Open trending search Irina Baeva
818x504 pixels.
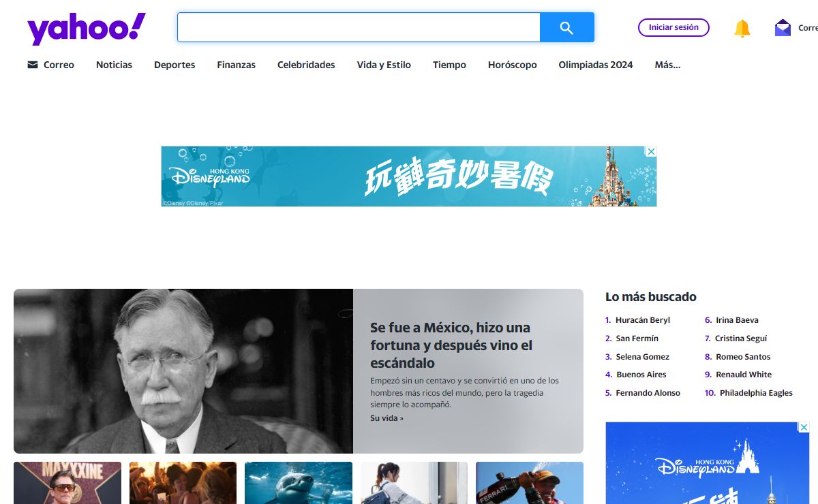click(737, 320)
